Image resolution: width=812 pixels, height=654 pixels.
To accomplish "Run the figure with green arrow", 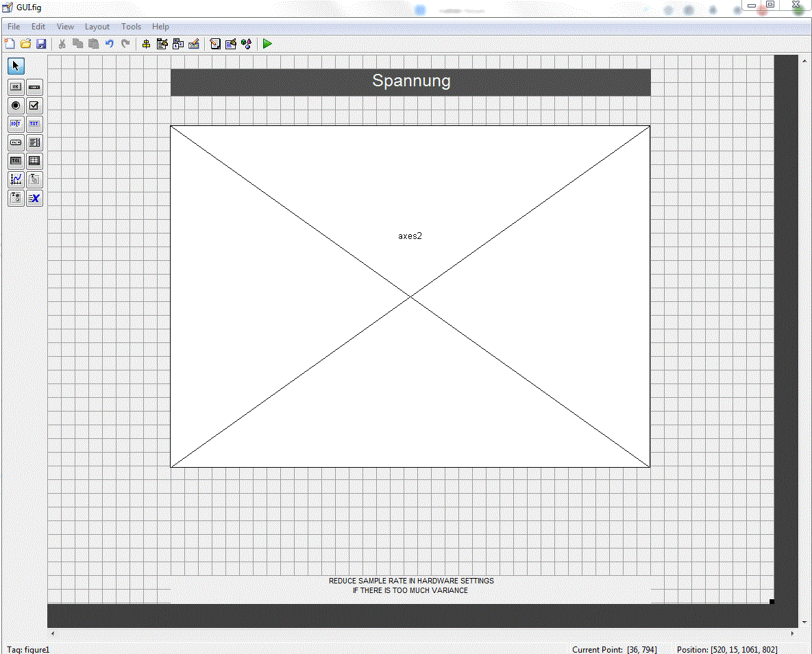I will point(267,45).
